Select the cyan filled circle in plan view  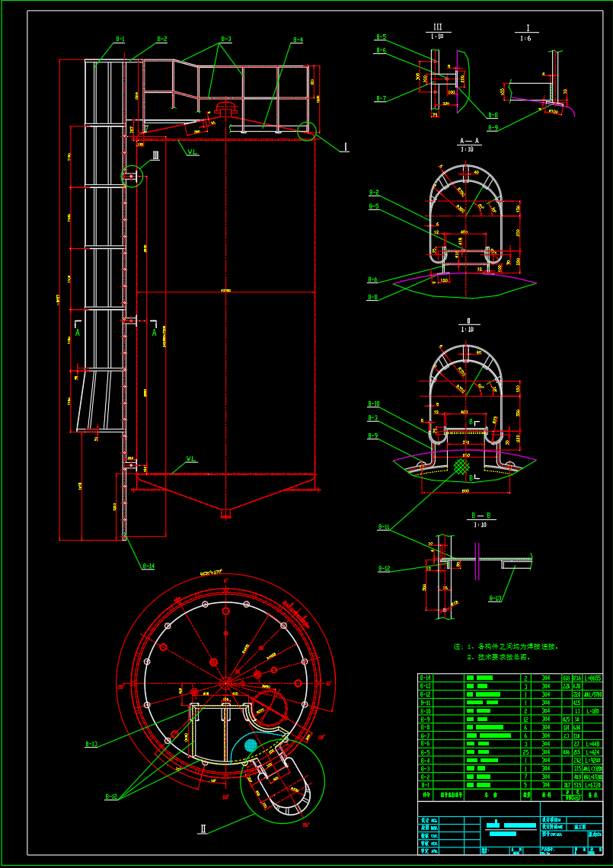pyautogui.click(x=251, y=746)
